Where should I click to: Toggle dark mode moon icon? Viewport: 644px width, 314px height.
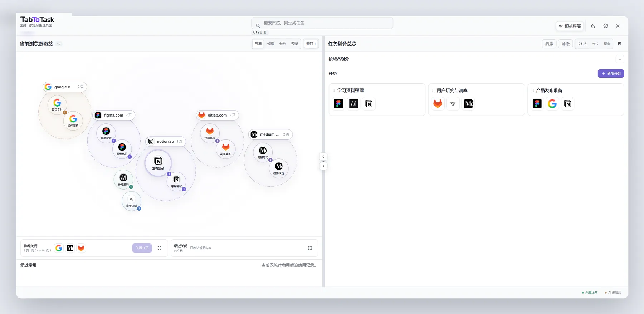click(593, 26)
